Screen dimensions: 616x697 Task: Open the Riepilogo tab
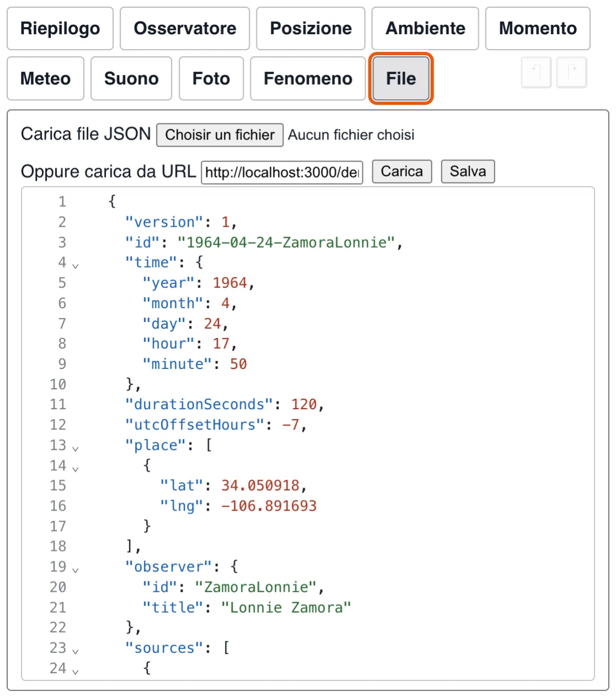pyautogui.click(x=60, y=29)
